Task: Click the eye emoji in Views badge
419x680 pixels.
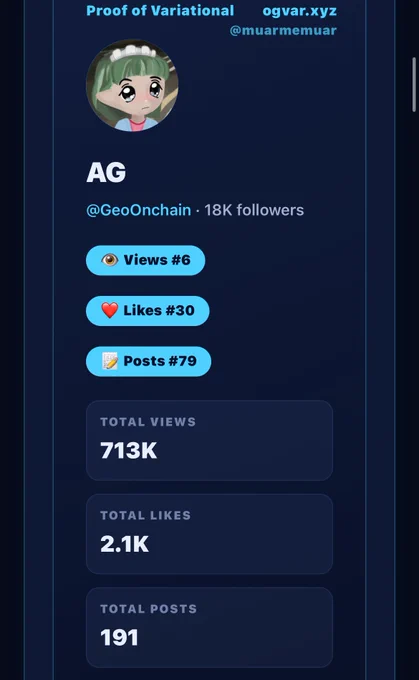Action: pyautogui.click(x=109, y=260)
